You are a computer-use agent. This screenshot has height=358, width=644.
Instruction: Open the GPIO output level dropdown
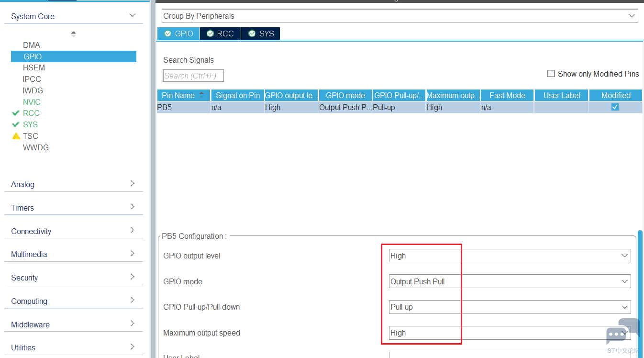click(x=510, y=256)
